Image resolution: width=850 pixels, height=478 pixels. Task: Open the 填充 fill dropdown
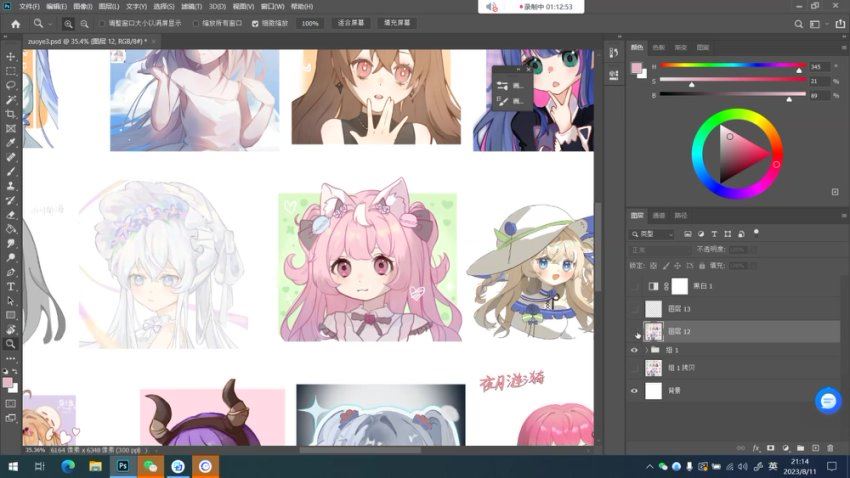pos(752,266)
